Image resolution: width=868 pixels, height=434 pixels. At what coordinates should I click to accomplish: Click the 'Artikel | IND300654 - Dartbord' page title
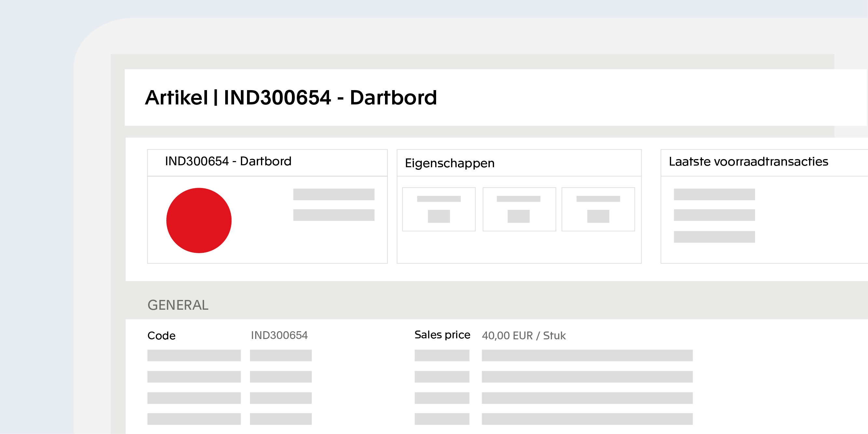click(291, 98)
